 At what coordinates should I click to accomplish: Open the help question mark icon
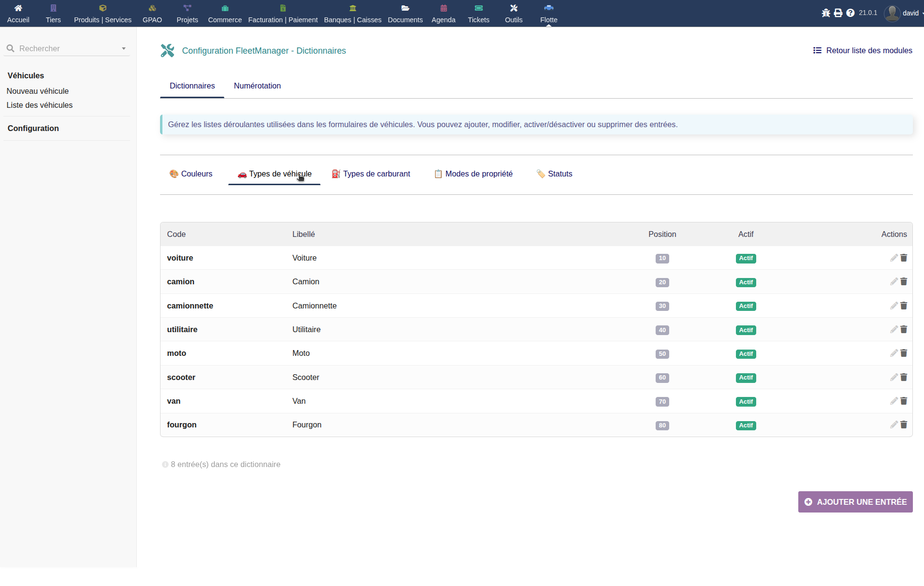coord(850,13)
